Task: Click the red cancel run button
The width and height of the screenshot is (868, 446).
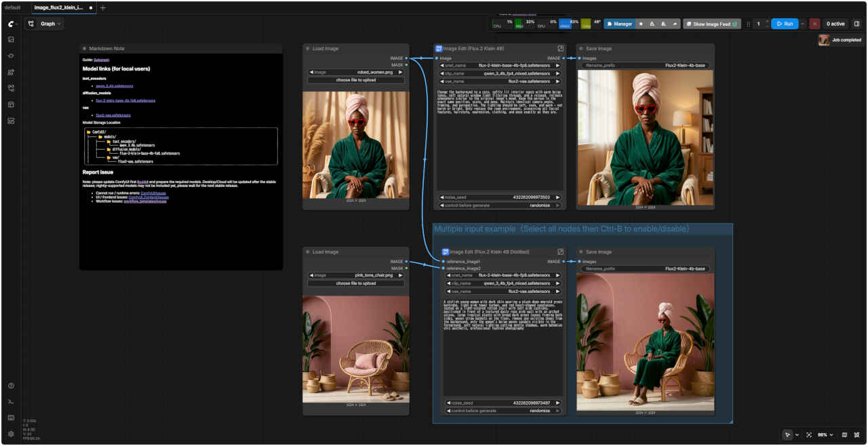Action: coord(814,24)
